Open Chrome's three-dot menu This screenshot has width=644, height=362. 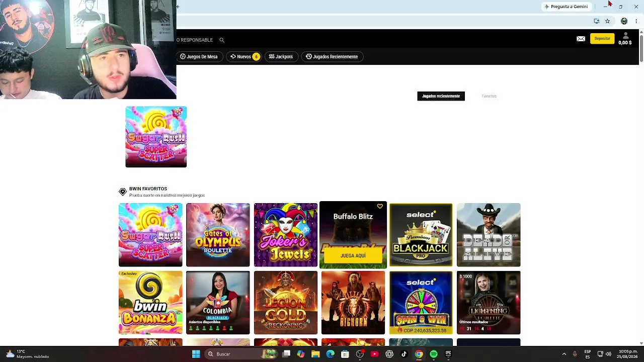[x=636, y=21]
